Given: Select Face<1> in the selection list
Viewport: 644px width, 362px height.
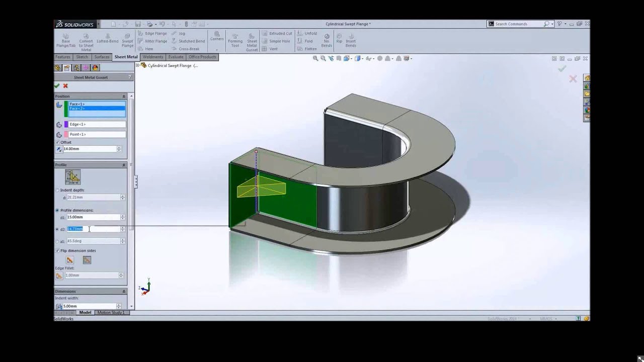Looking at the screenshot, I should tap(97, 104).
